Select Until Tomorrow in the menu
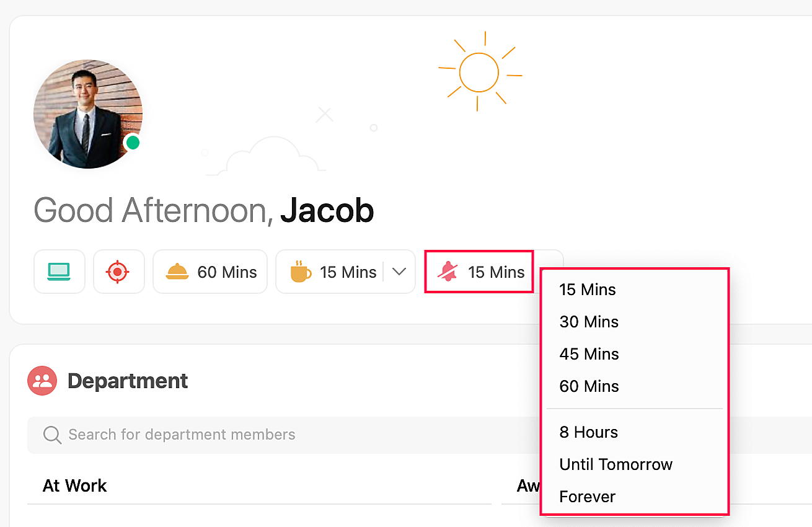This screenshot has height=527, width=812. pos(616,464)
